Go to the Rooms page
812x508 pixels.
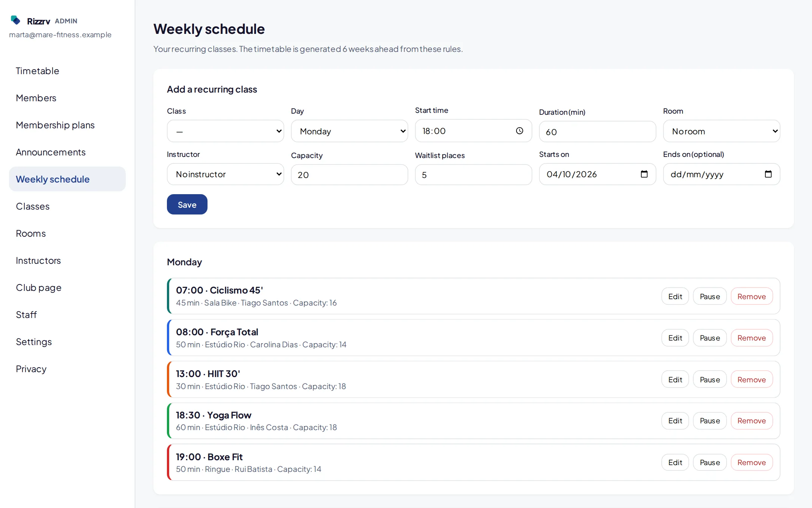pos(67,233)
